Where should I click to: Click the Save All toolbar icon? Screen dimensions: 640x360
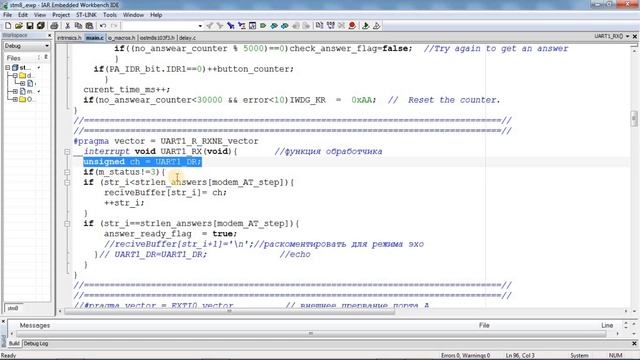pos(40,26)
